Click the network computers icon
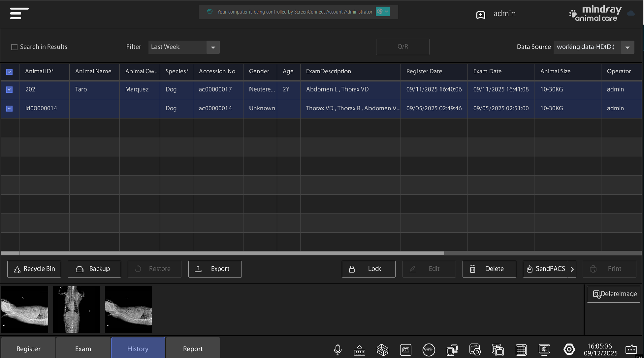The height and width of the screenshot is (358, 644). pos(452,350)
